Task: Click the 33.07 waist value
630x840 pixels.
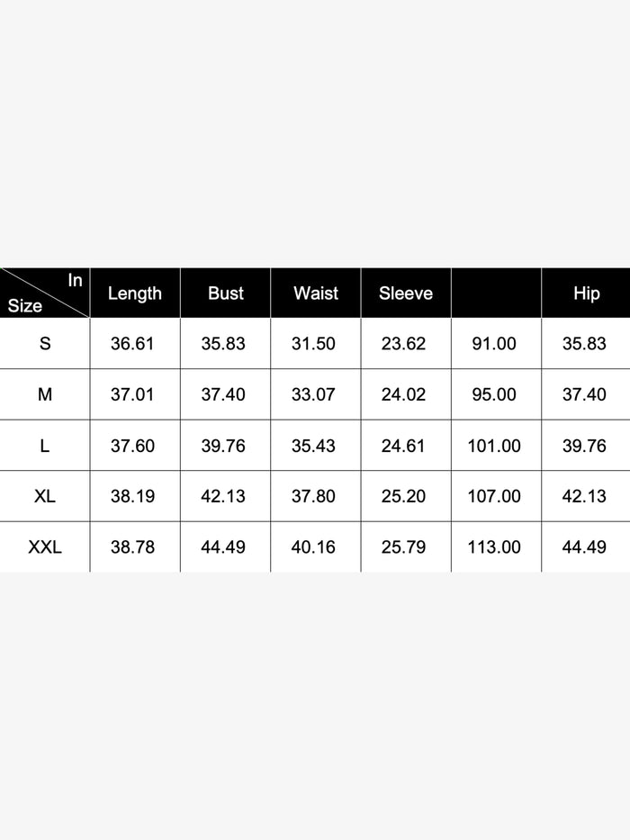Action: [314, 394]
